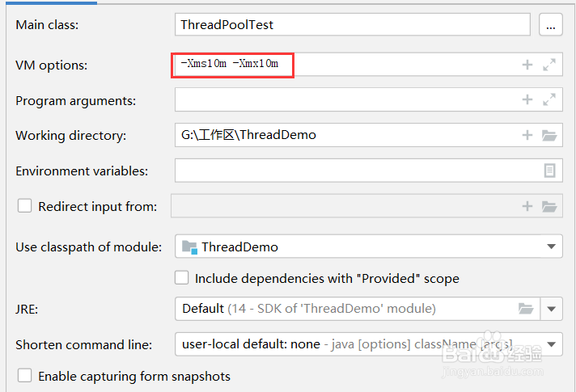This screenshot has height=392, width=576.
Task: Enable capturing form snapshots checkbox
Action: point(25,376)
